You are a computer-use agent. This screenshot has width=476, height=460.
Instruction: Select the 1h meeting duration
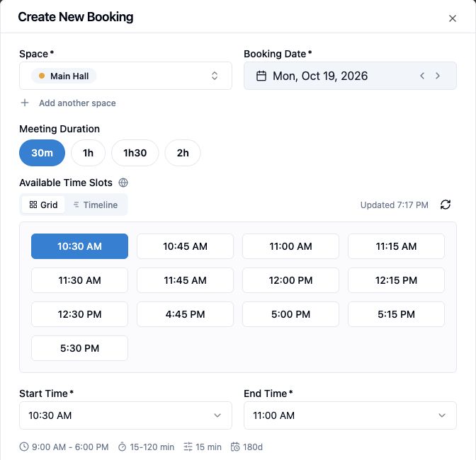pos(88,153)
